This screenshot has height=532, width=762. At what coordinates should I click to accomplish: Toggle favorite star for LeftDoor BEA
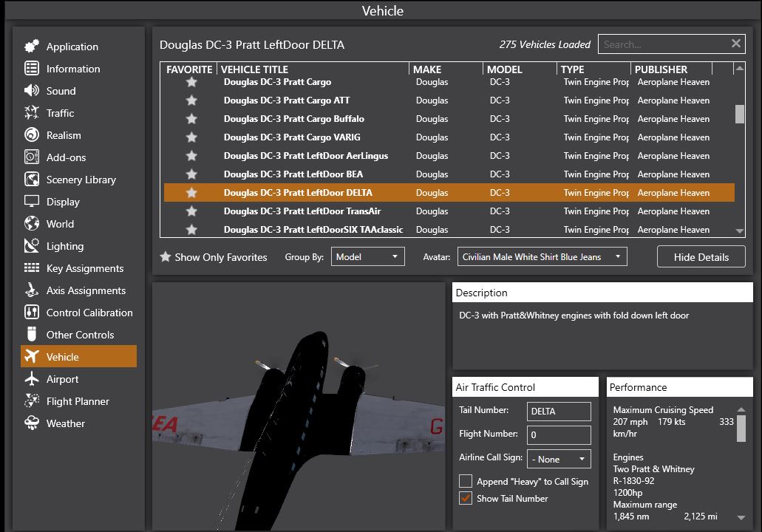[191, 174]
